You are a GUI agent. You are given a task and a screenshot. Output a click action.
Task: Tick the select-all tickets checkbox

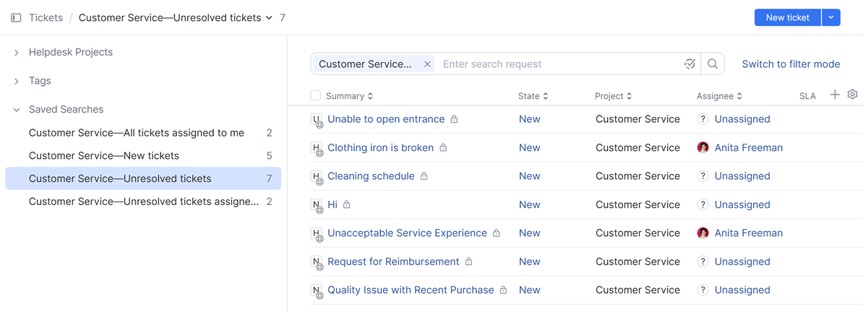(315, 95)
